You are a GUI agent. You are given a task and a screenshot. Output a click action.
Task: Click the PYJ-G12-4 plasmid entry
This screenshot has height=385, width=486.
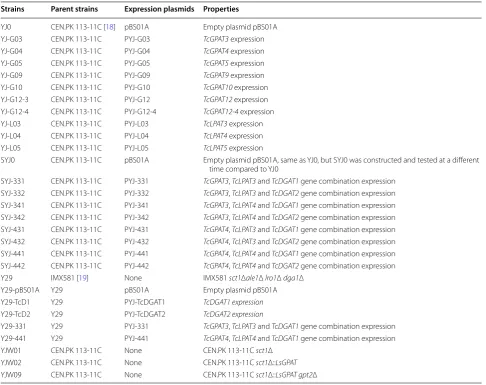click(140, 112)
